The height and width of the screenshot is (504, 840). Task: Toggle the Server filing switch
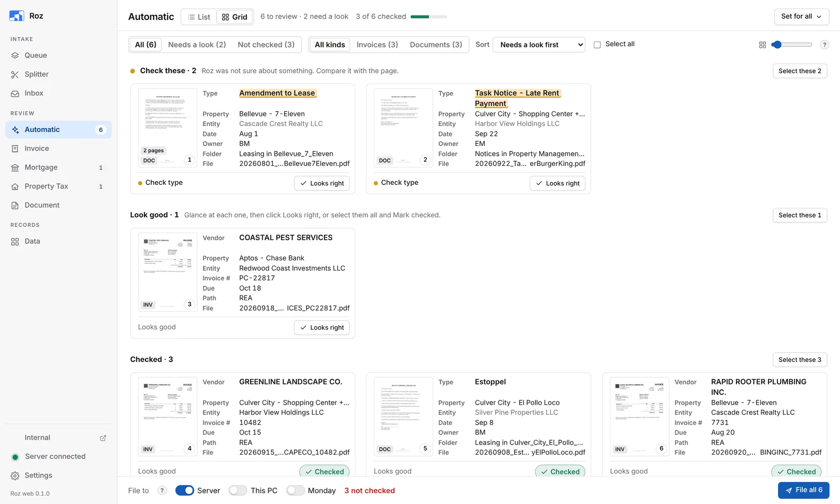pyautogui.click(x=184, y=490)
